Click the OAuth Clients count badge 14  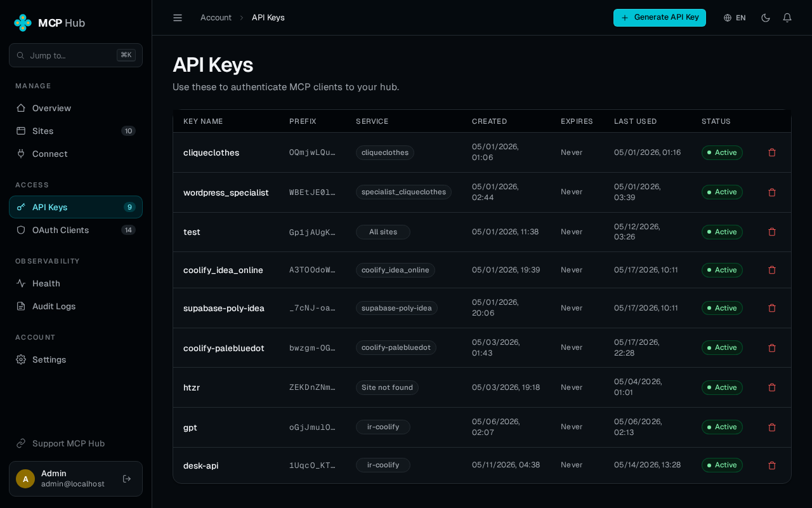point(129,230)
